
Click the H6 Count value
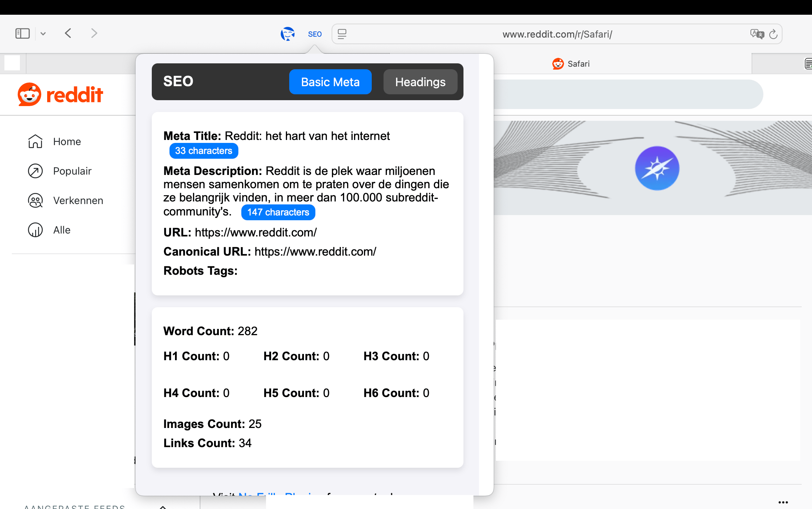426,393
